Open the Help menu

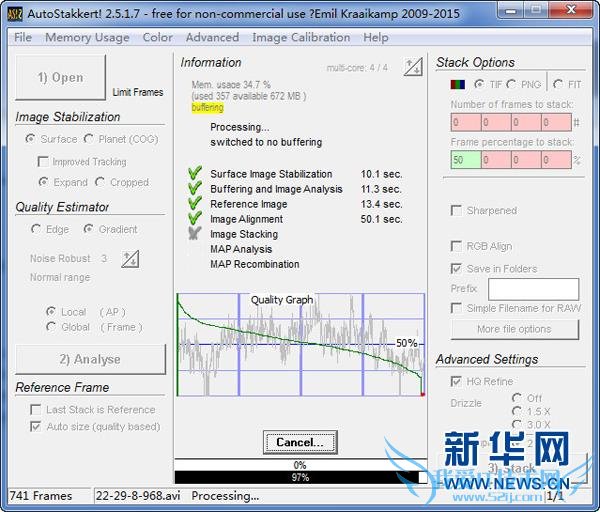point(376,38)
